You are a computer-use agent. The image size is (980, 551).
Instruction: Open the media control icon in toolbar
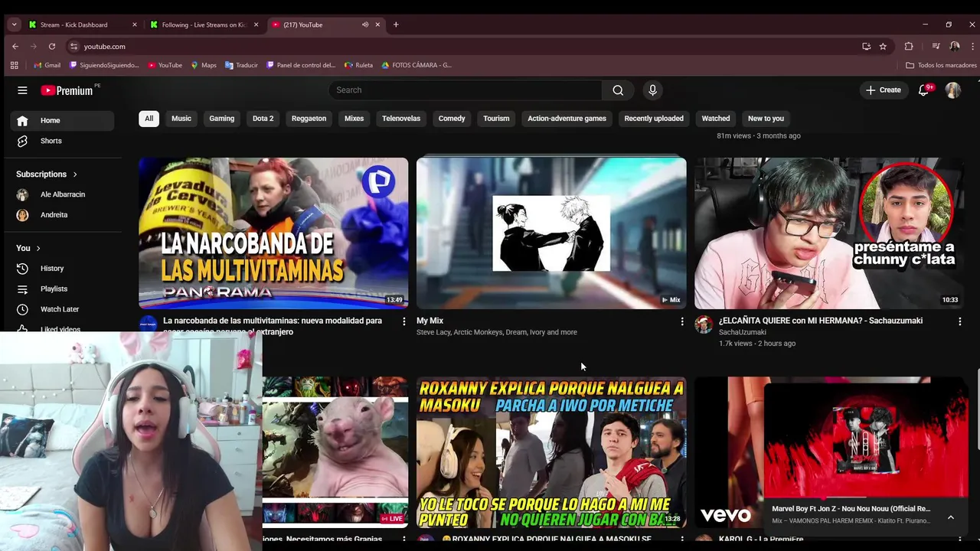(x=936, y=46)
